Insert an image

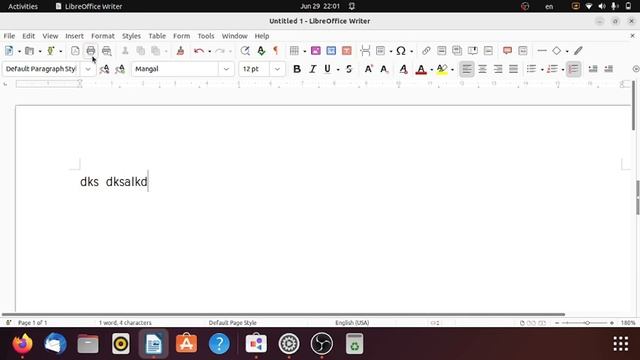click(x=316, y=51)
